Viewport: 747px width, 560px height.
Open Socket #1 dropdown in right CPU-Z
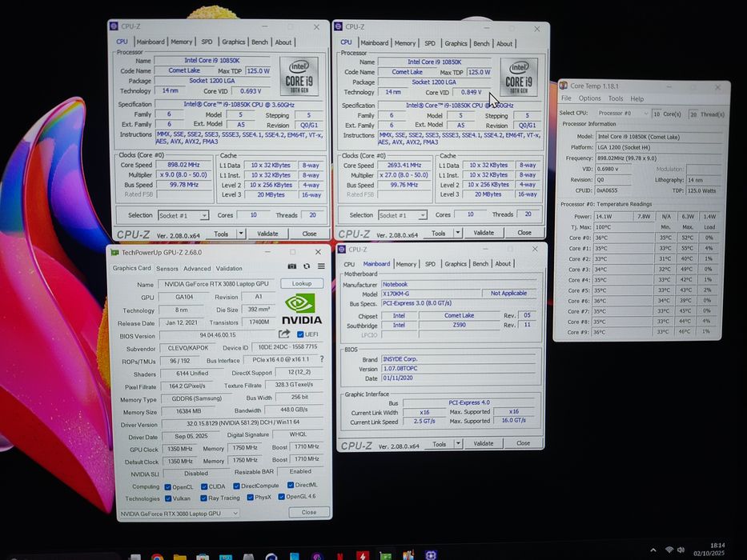(x=403, y=215)
